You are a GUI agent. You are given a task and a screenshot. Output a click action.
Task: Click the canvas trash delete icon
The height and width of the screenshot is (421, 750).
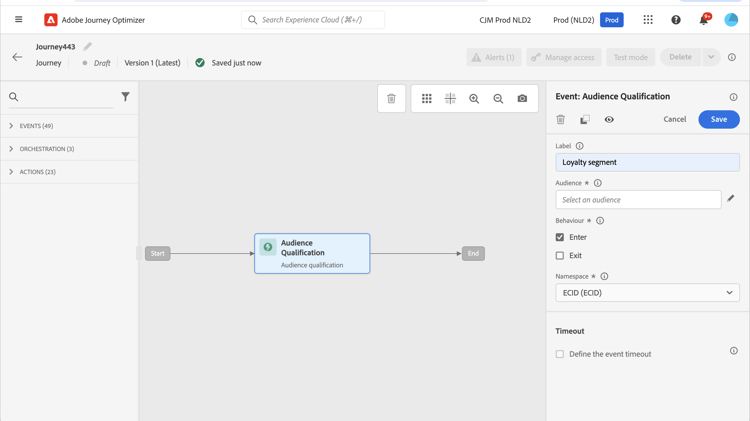click(x=391, y=98)
